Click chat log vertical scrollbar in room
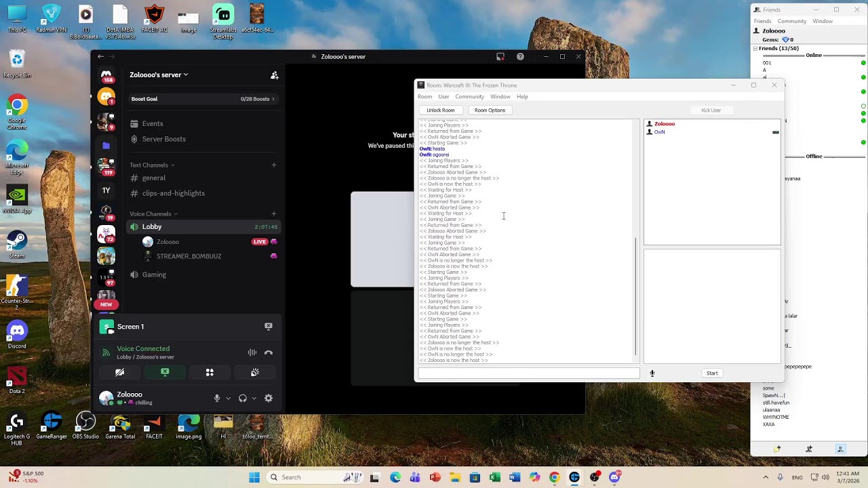This screenshot has width=868, height=488. [x=637, y=241]
